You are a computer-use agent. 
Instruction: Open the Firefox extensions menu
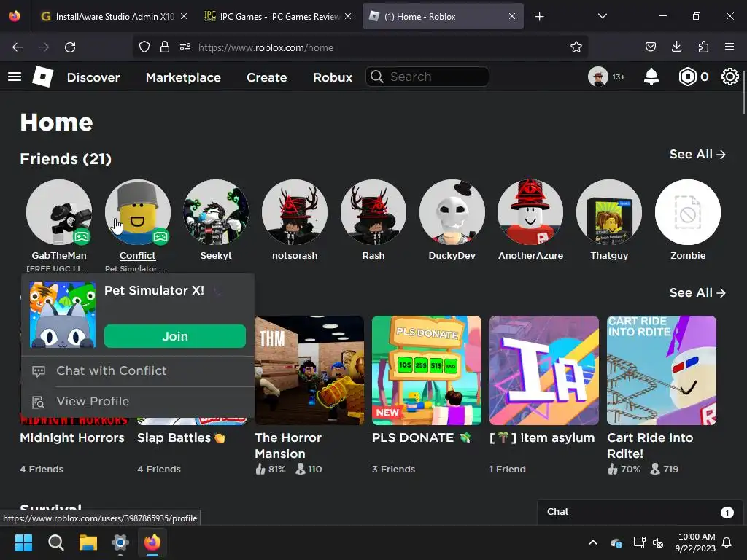pyautogui.click(x=703, y=47)
